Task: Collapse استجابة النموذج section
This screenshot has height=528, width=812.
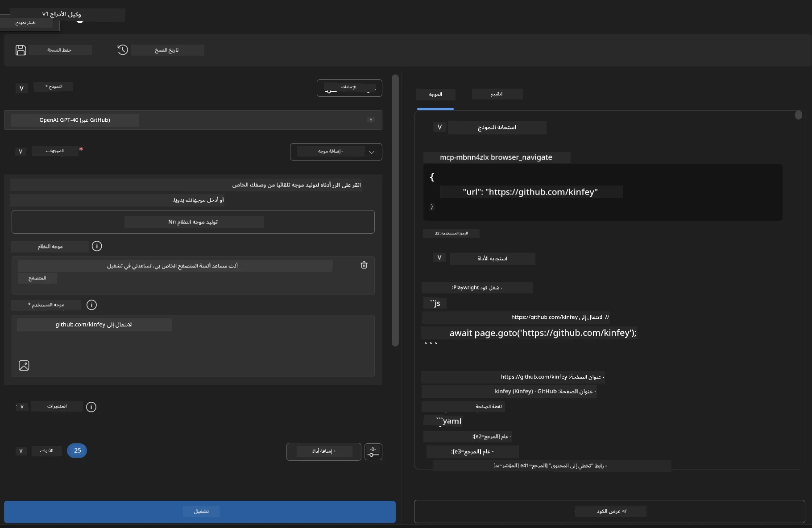Action: pyautogui.click(x=439, y=127)
